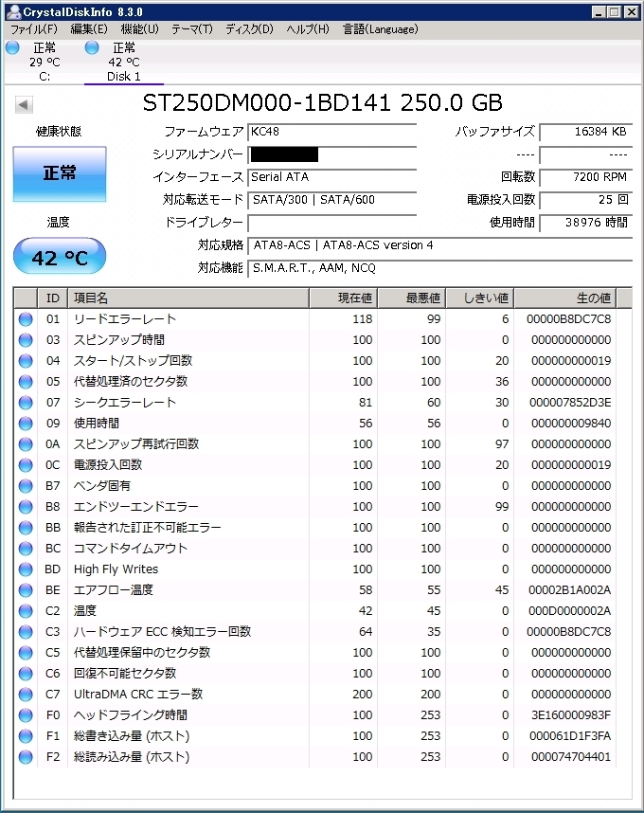Click the status circle of row F0 ヘッドフライング時間
This screenshot has width=644, height=813.
26,715
